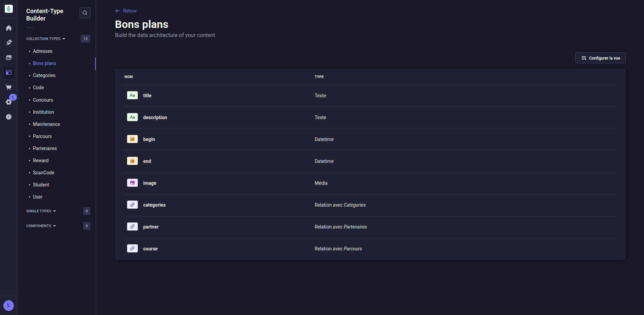Viewport: 644px width, 315px height.
Task: Open the Home dashboard from the sidebar
Action: 9,28
